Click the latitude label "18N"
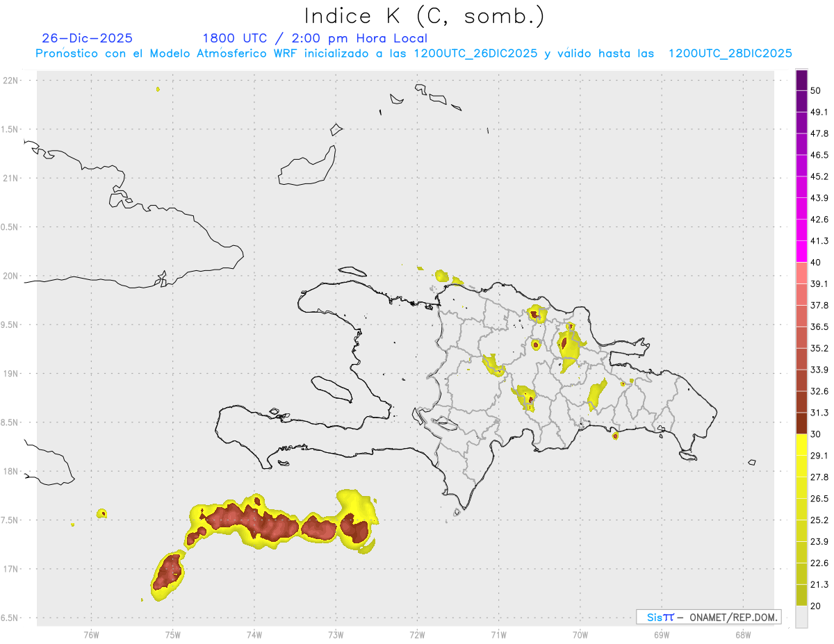This screenshot has width=834, height=644. 10,471
